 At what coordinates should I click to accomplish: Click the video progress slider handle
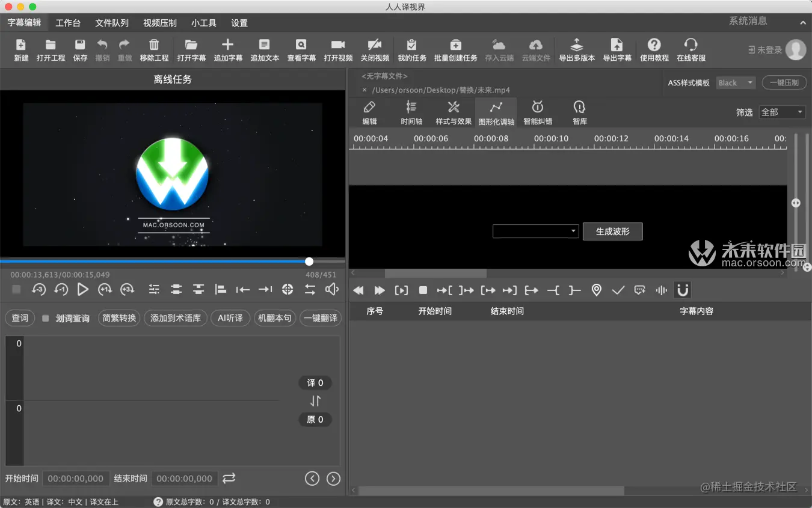click(309, 262)
